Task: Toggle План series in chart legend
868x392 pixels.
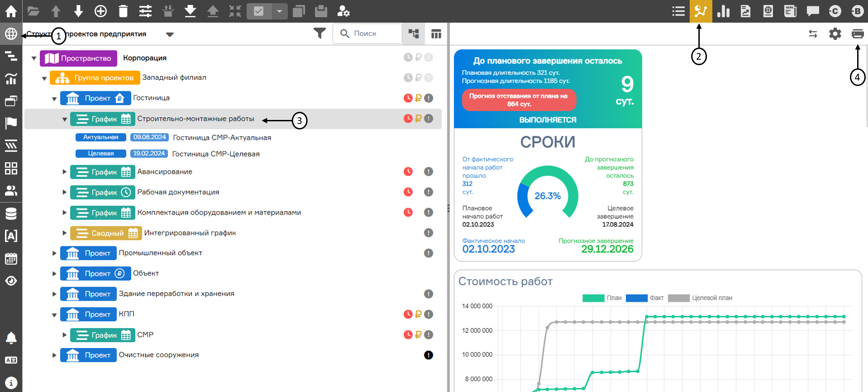Action: pyautogui.click(x=602, y=298)
